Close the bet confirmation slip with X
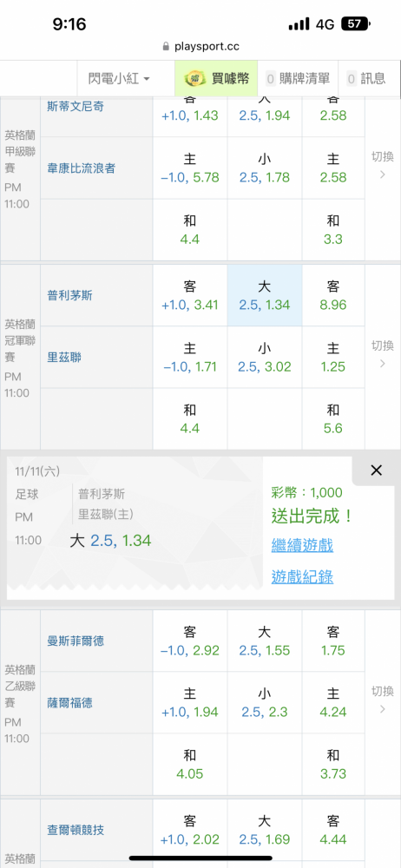The image size is (401, 868). 376,470
